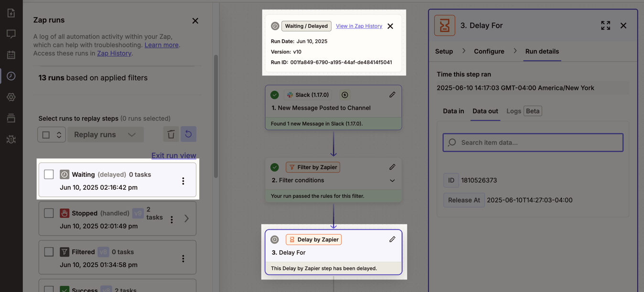Edit the Slack New Message step pencil

[392, 95]
